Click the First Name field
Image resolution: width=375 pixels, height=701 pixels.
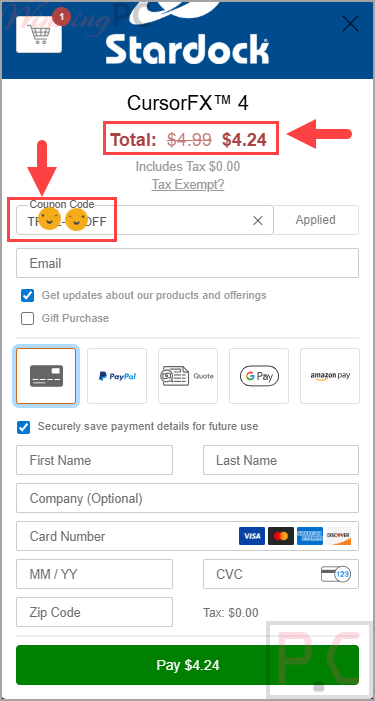(94, 460)
